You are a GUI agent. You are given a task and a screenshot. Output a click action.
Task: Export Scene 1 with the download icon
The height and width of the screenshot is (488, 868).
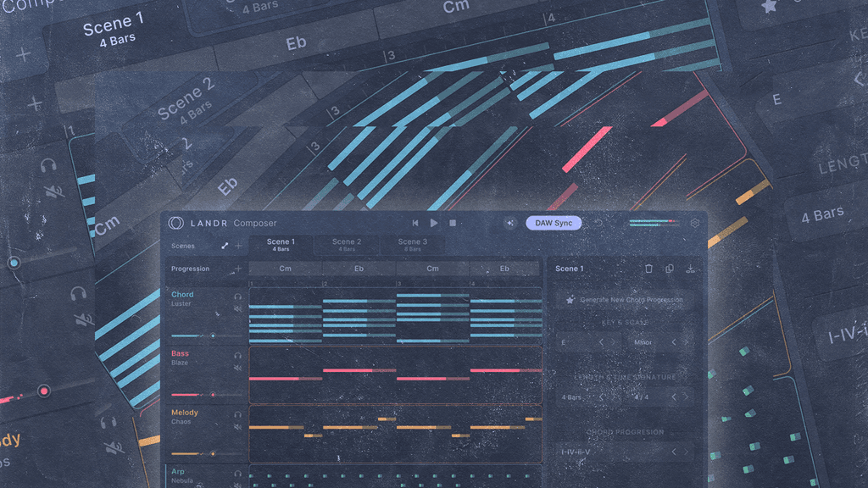click(x=690, y=269)
